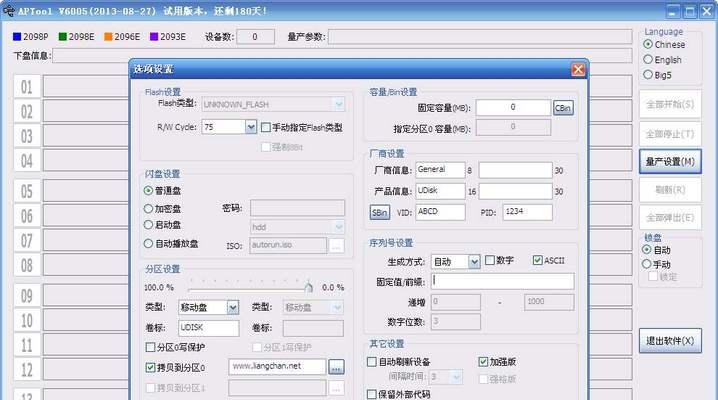This screenshot has width=718, height=400.
Task: Select 手动 lock disk mode
Action: [x=646, y=264]
